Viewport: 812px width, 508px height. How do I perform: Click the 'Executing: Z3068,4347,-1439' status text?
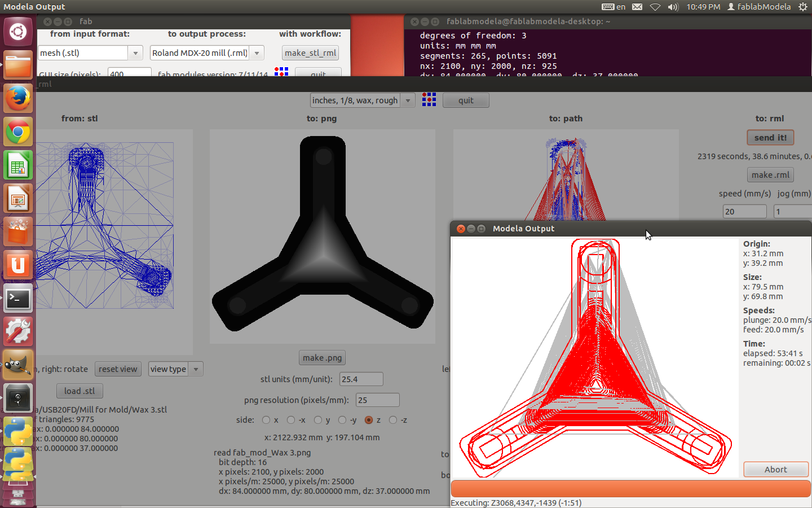pos(516,503)
